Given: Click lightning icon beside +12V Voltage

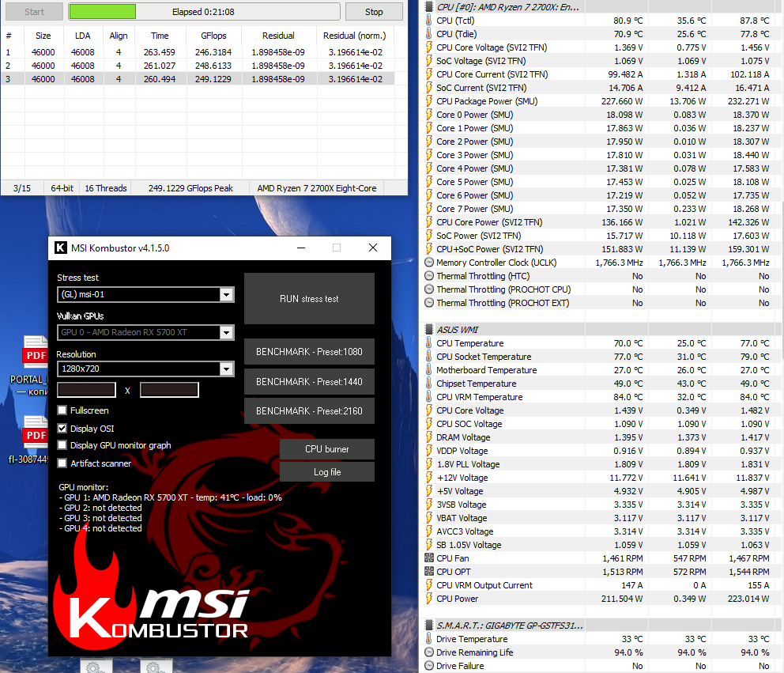Looking at the screenshot, I should coord(429,478).
